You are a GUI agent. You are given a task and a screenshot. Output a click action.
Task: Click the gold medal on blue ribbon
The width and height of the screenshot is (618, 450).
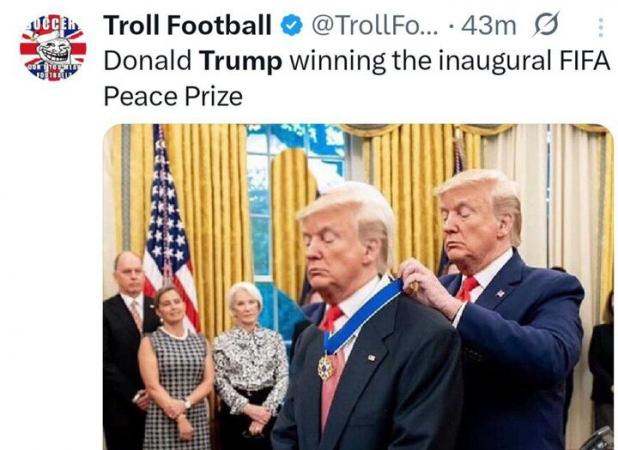pos(326,367)
